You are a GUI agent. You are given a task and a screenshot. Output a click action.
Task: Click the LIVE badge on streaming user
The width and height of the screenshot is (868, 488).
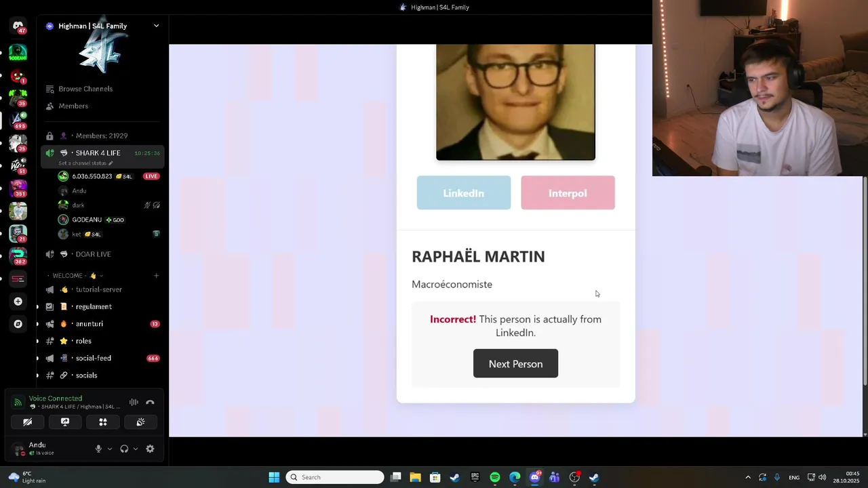pos(151,176)
